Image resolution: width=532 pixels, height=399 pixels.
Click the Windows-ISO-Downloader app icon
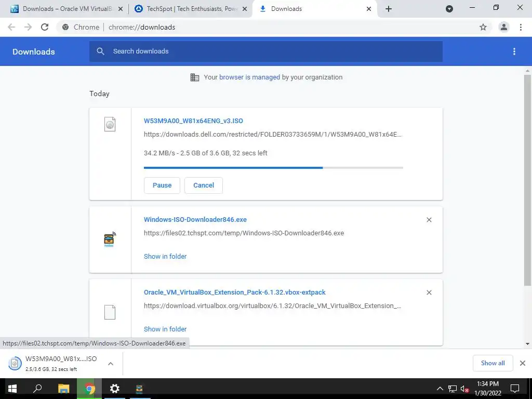pos(110,240)
